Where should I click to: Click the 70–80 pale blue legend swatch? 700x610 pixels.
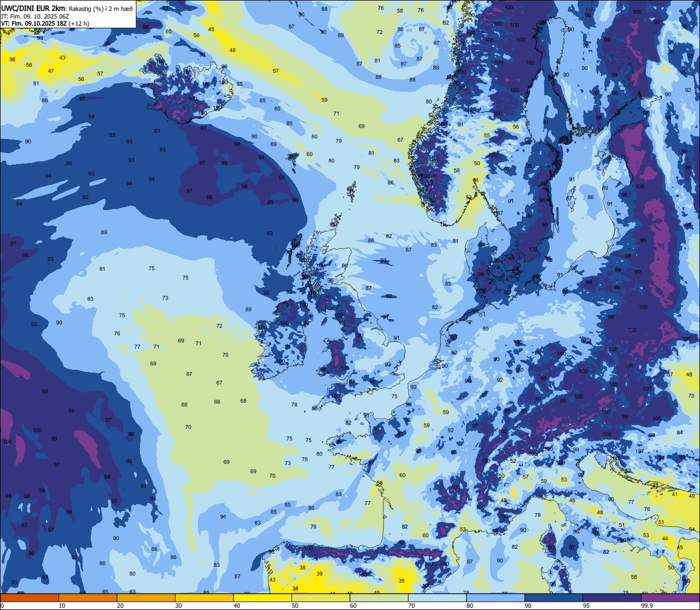(437, 597)
